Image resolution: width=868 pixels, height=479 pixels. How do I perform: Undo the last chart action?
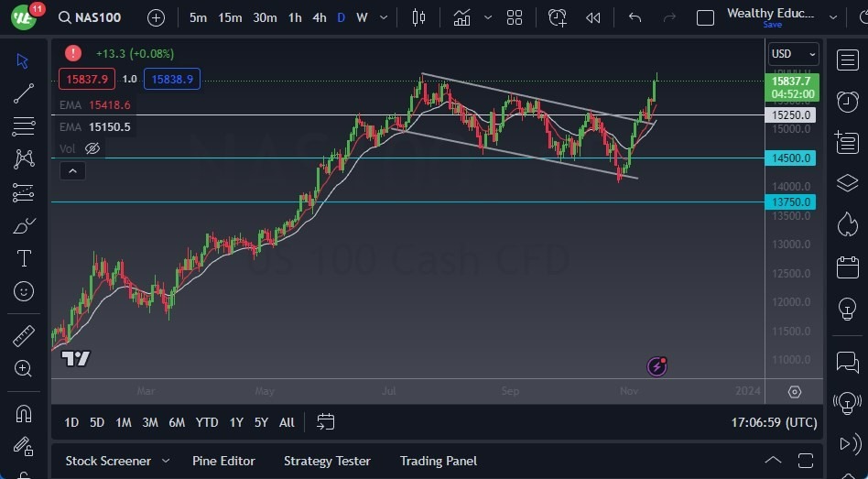point(635,17)
